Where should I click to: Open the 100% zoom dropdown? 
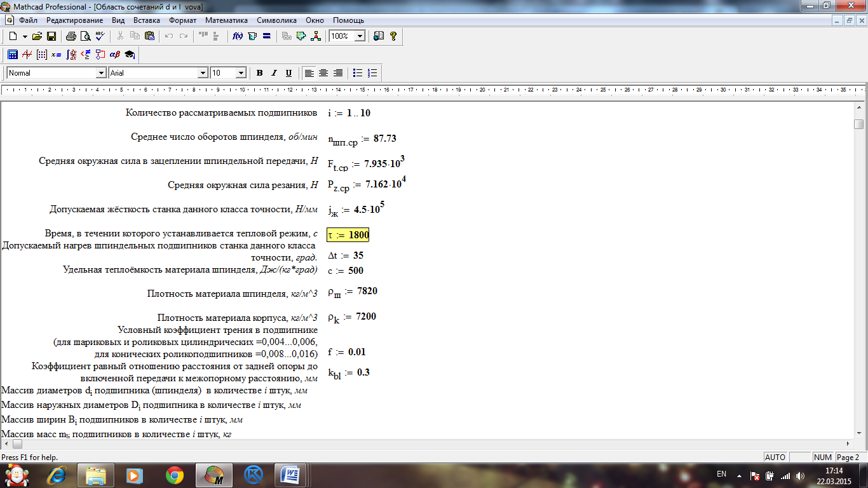click(360, 36)
